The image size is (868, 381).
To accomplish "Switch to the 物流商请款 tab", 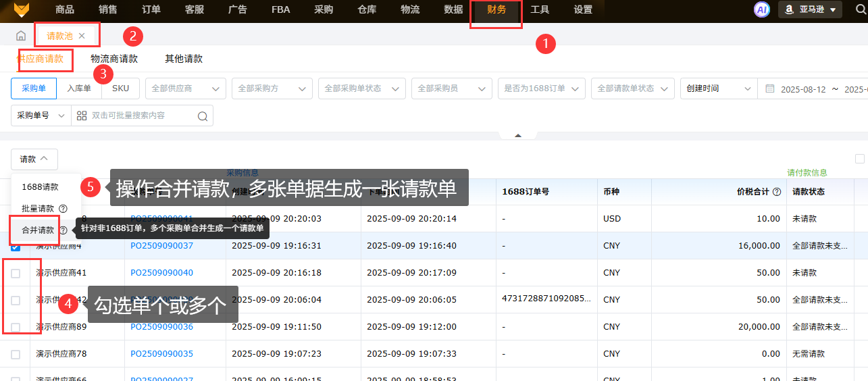I will pos(114,59).
